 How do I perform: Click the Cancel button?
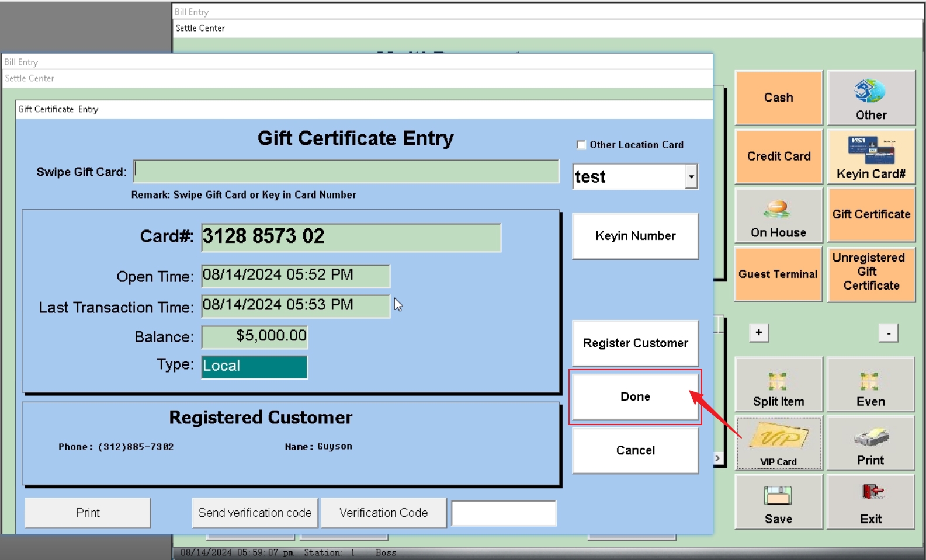635,450
